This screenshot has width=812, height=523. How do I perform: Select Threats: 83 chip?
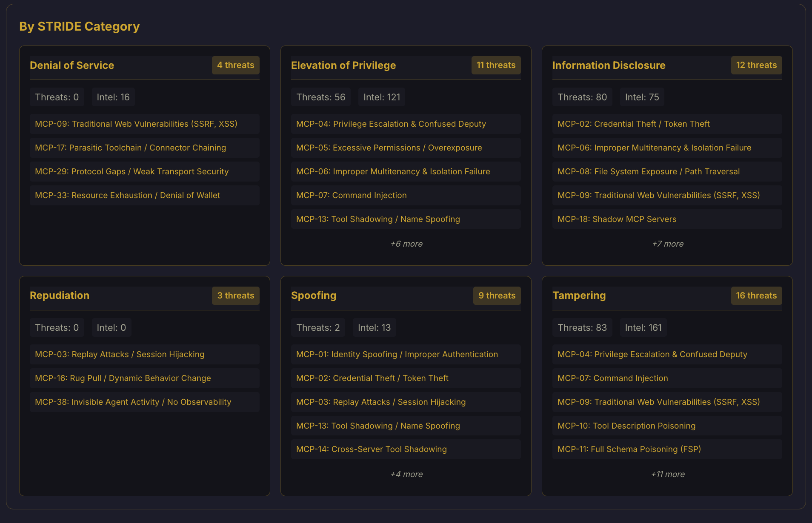click(582, 327)
